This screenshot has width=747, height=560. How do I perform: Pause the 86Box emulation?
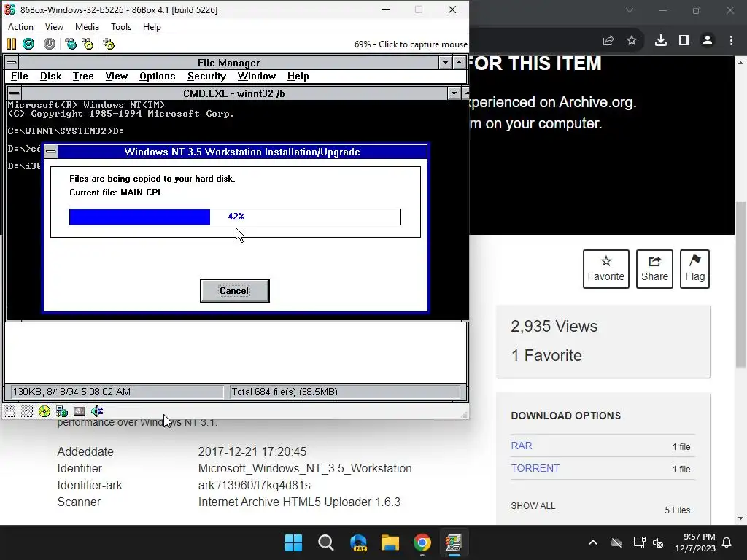12,44
